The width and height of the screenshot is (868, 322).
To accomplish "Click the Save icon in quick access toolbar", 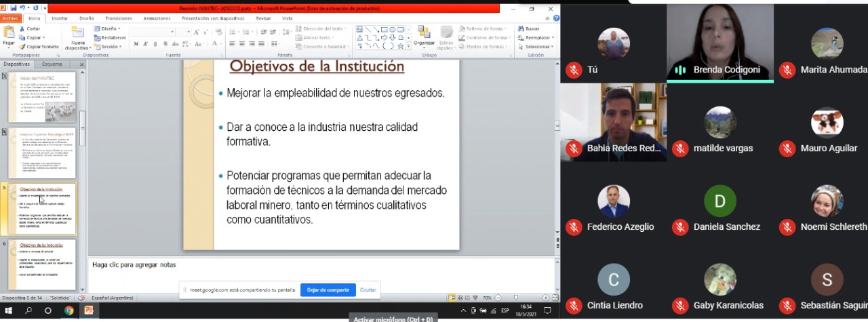I will pos(12,8).
